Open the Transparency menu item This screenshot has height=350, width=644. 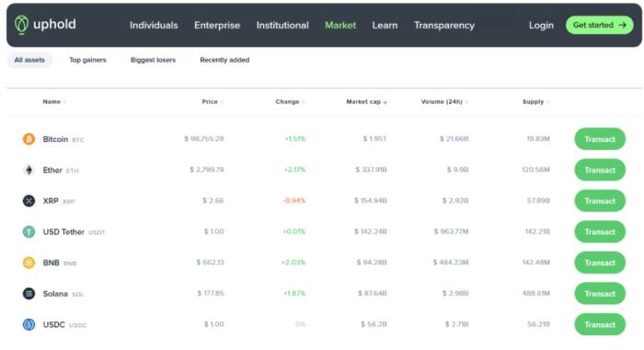coord(444,25)
